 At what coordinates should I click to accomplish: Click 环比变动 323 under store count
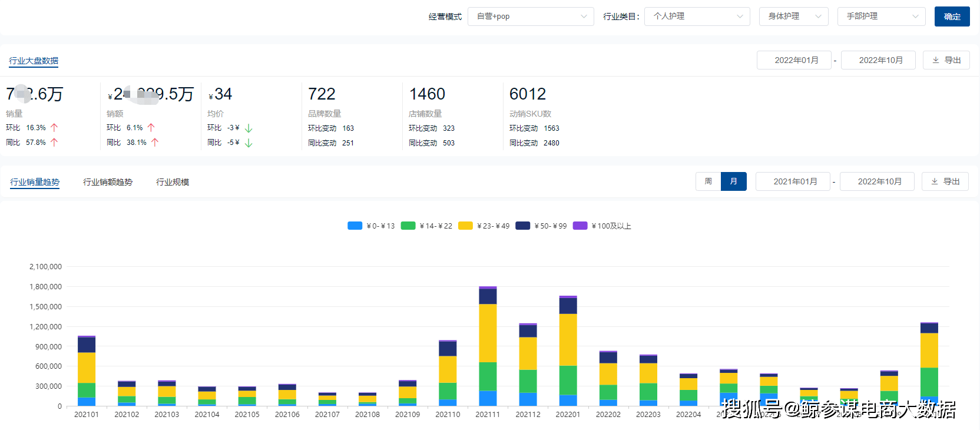(x=432, y=128)
